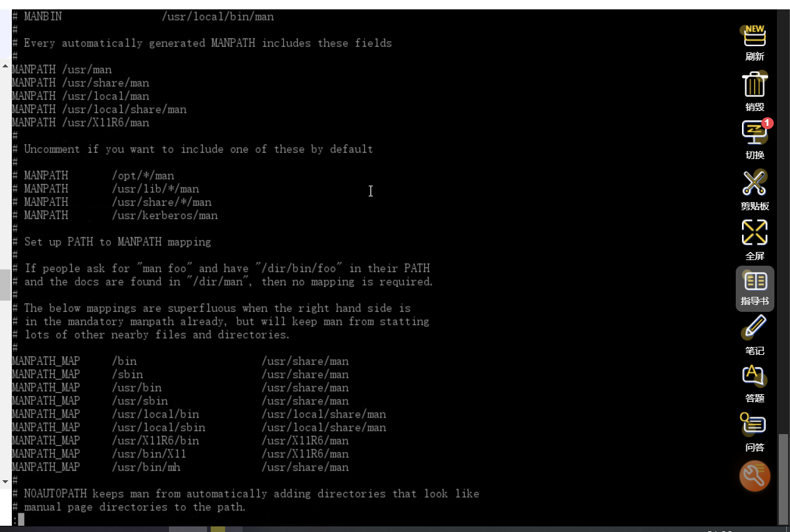Click the 销毁 trash can icon
Image resolution: width=790 pixels, height=532 pixels.
(x=754, y=91)
